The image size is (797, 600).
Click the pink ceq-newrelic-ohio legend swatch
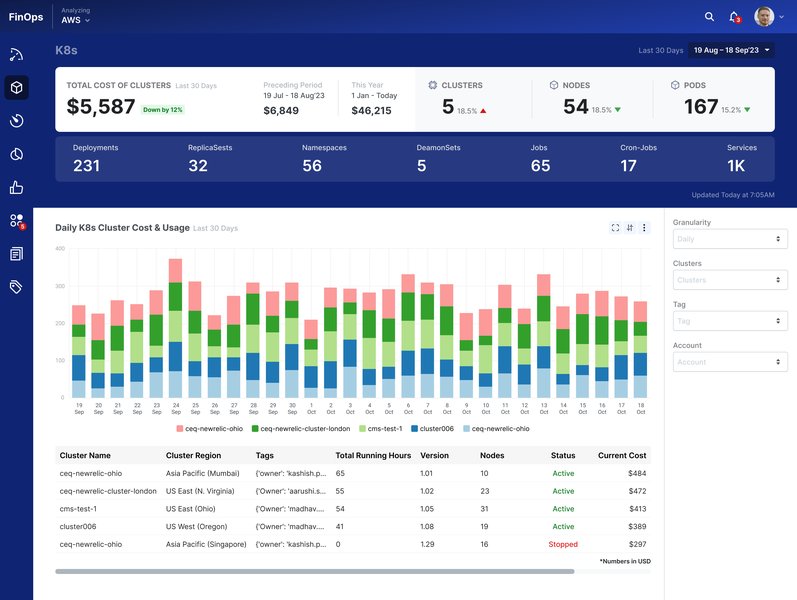point(179,429)
